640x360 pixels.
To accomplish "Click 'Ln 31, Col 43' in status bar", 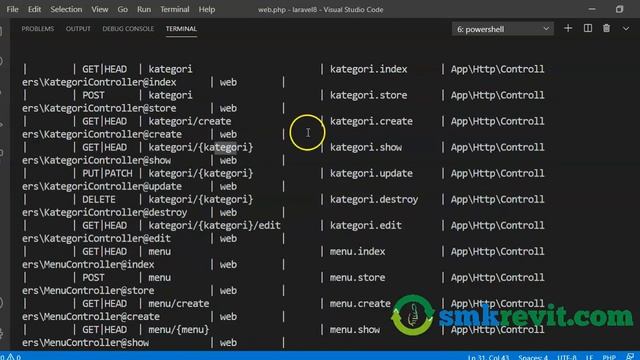I will (488, 357).
